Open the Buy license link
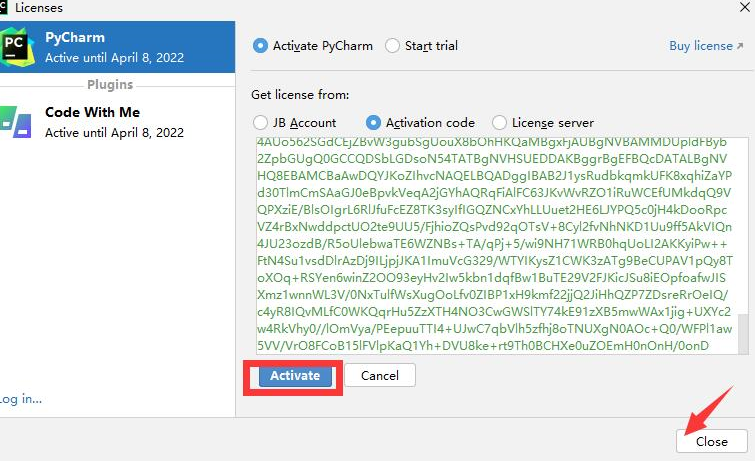The image size is (755, 461). 706,46
